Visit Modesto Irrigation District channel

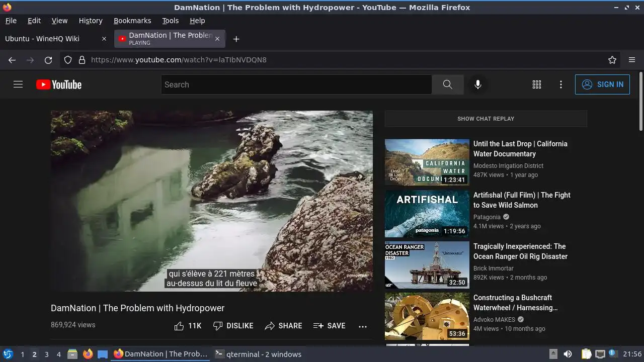pos(508,166)
